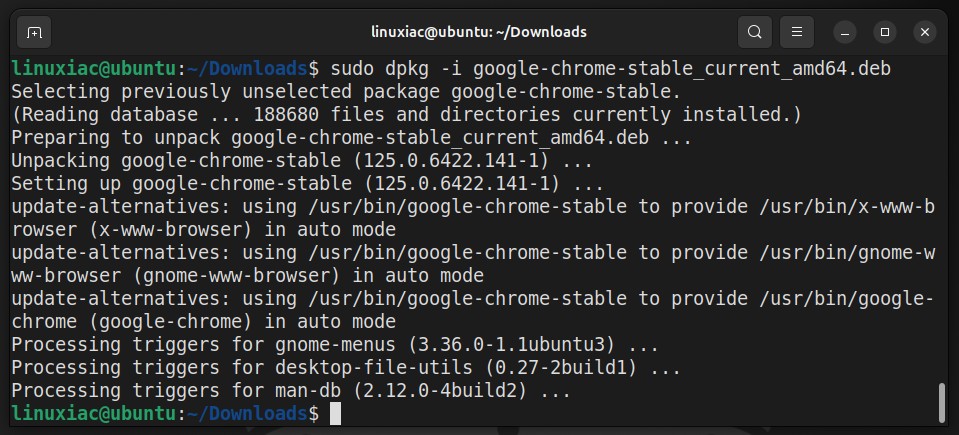This screenshot has width=959, height=435.
Task: Click the 'Selecting previously unselected package' line
Action: click(x=346, y=92)
